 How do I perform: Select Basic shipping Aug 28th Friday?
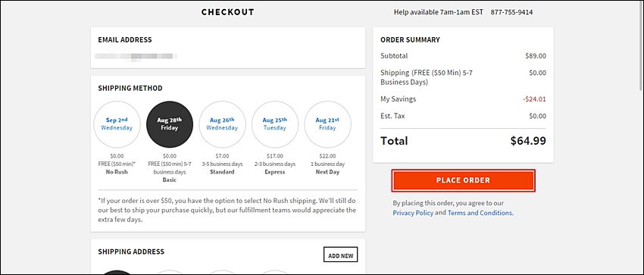click(170, 124)
